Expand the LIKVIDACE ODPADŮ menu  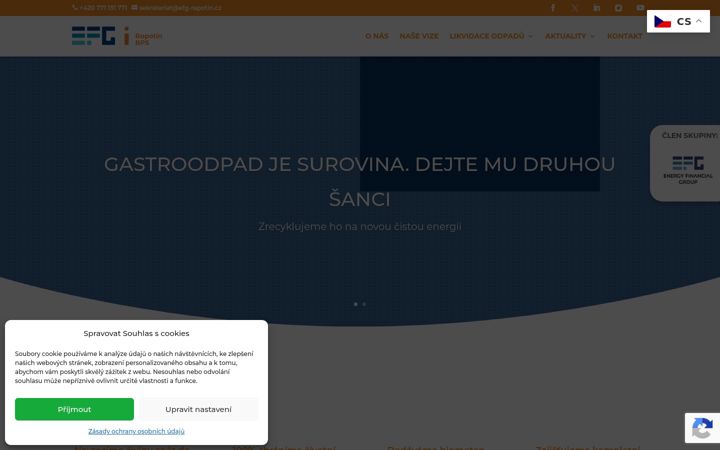(x=491, y=36)
